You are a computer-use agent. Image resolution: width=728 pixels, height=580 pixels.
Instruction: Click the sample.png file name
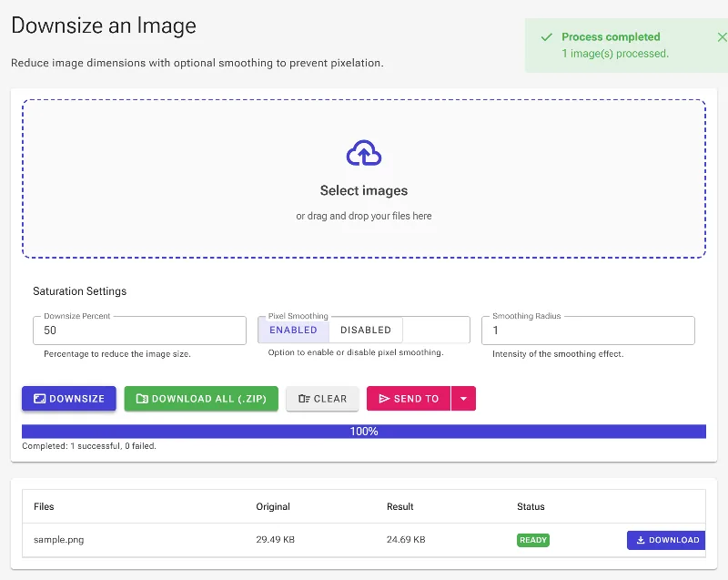tap(59, 540)
